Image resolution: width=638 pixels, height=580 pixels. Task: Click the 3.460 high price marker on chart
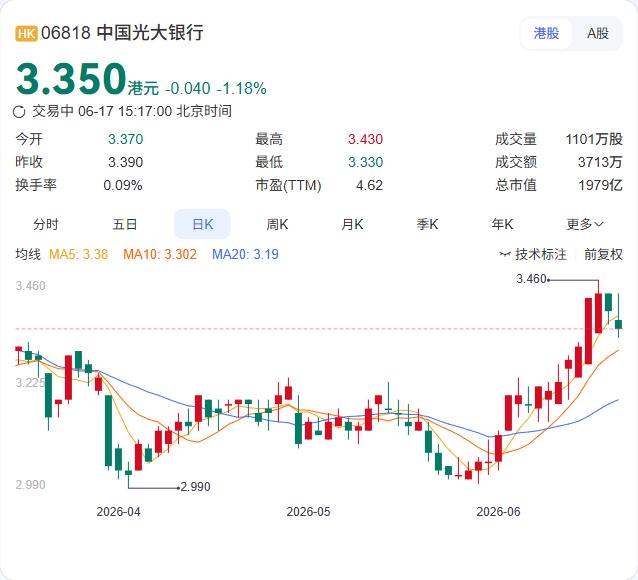coord(531,279)
